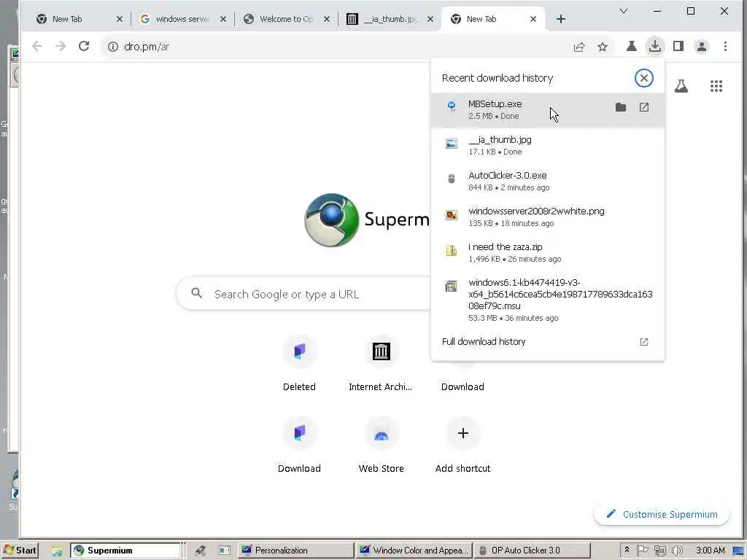Click the volume speaker tray icon

[676, 551]
